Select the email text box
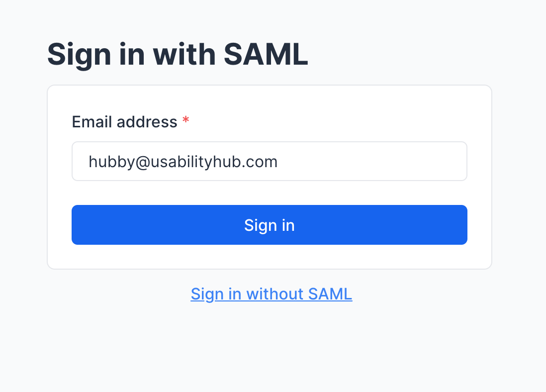The height and width of the screenshot is (392, 546). coord(269,162)
